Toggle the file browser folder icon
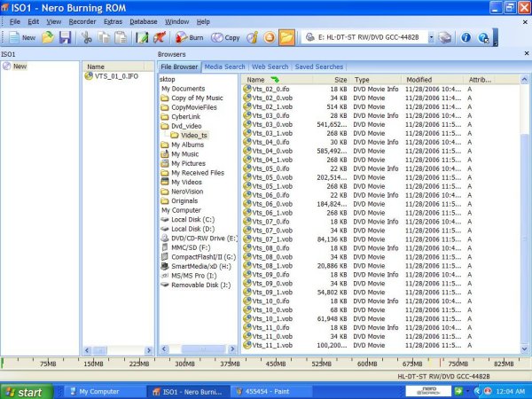This screenshot has width=532, height=399. [286, 37]
